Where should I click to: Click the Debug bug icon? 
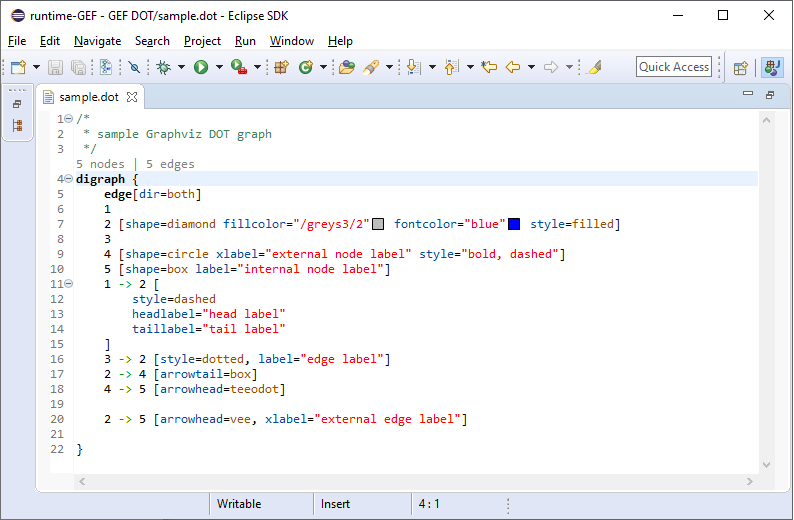[164, 67]
